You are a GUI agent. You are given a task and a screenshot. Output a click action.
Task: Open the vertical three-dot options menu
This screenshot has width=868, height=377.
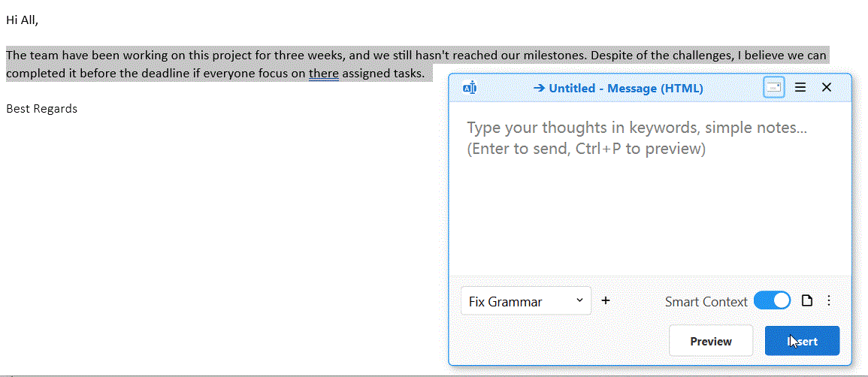pos(829,300)
